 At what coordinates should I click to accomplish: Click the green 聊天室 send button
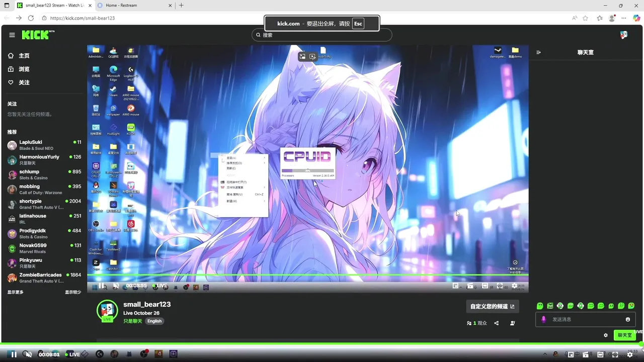tap(624, 335)
